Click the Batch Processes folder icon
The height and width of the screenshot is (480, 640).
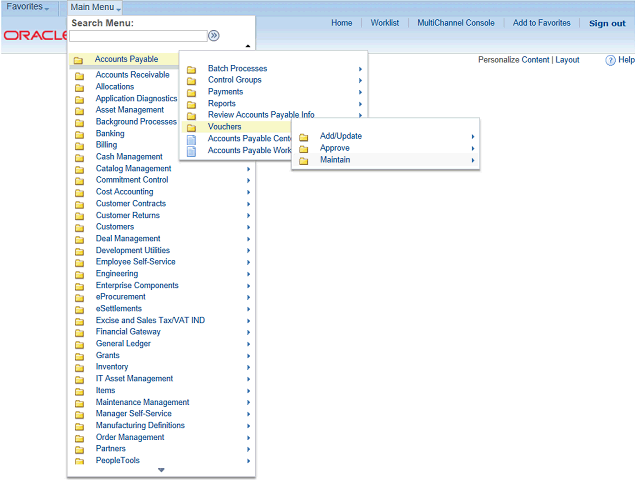coord(191,69)
